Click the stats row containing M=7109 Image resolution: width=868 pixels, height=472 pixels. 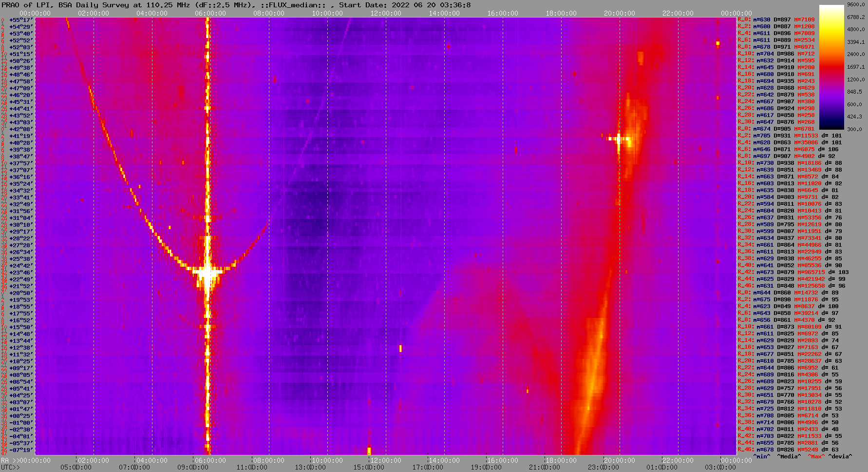click(776, 20)
